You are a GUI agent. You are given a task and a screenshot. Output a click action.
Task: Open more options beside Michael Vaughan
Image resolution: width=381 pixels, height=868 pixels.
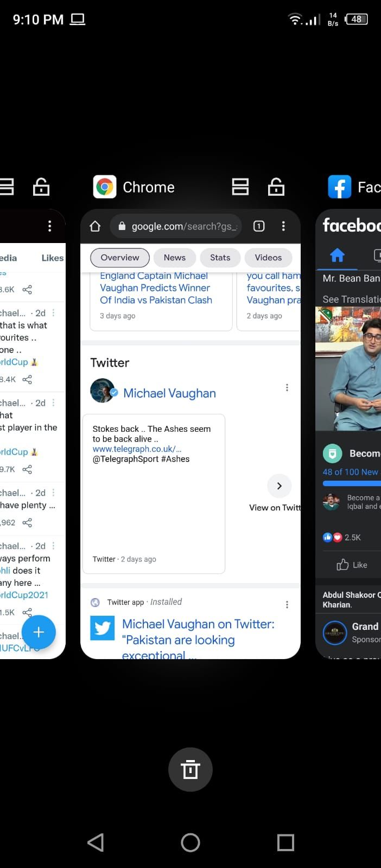point(287,387)
